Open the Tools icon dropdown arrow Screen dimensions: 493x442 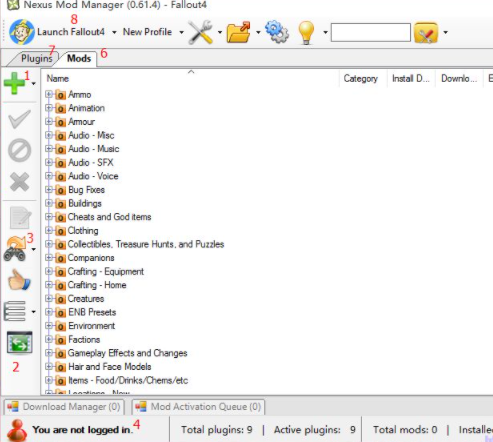(220, 32)
